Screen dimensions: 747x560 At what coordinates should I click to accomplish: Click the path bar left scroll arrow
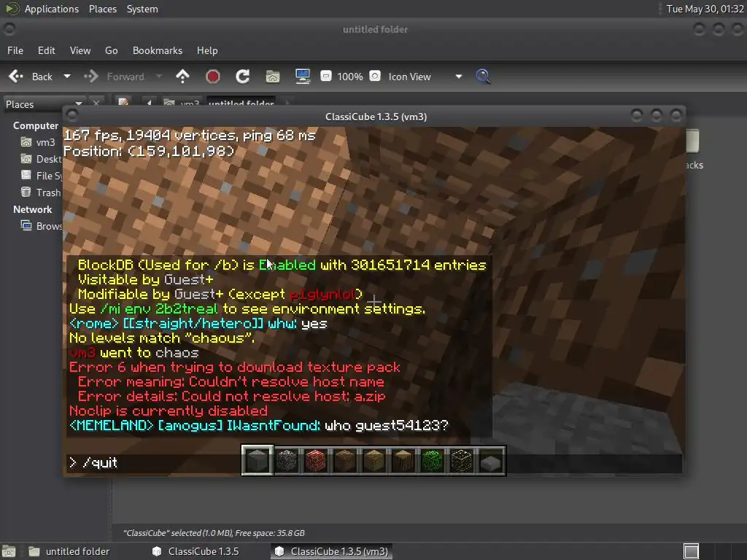click(x=149, y=102)
